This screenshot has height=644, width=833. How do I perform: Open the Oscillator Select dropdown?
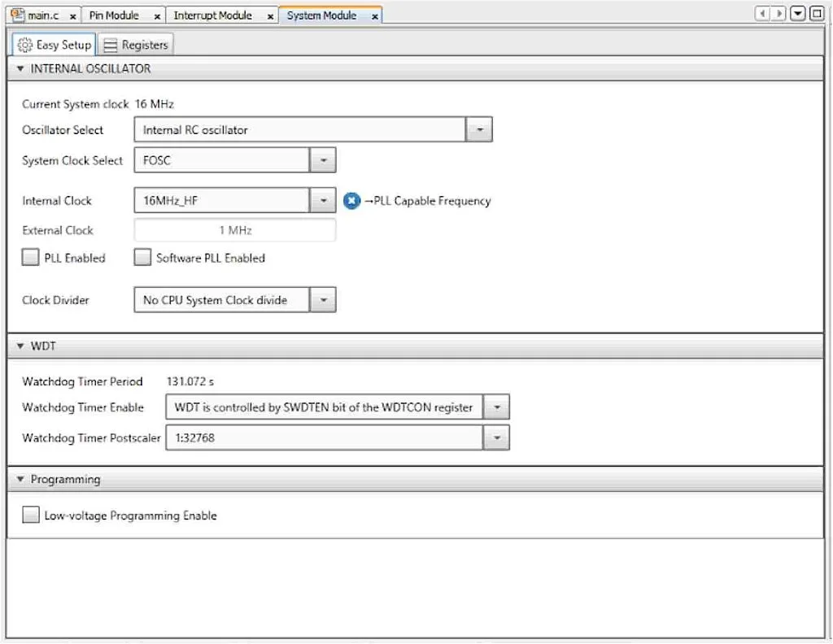tap(480, 129)
